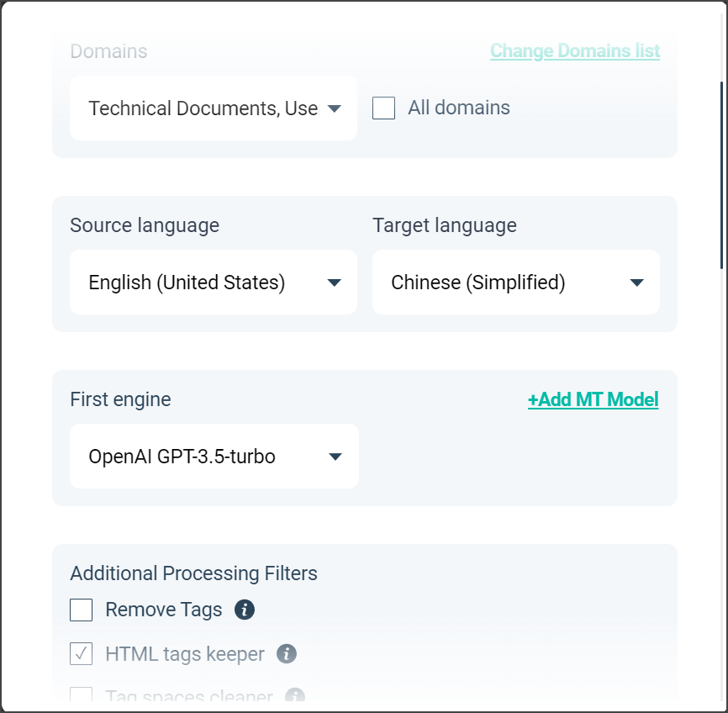This screenshot has height=713, width=728.
Task: Click the All domains label text
Action: [x=459, y=108]
